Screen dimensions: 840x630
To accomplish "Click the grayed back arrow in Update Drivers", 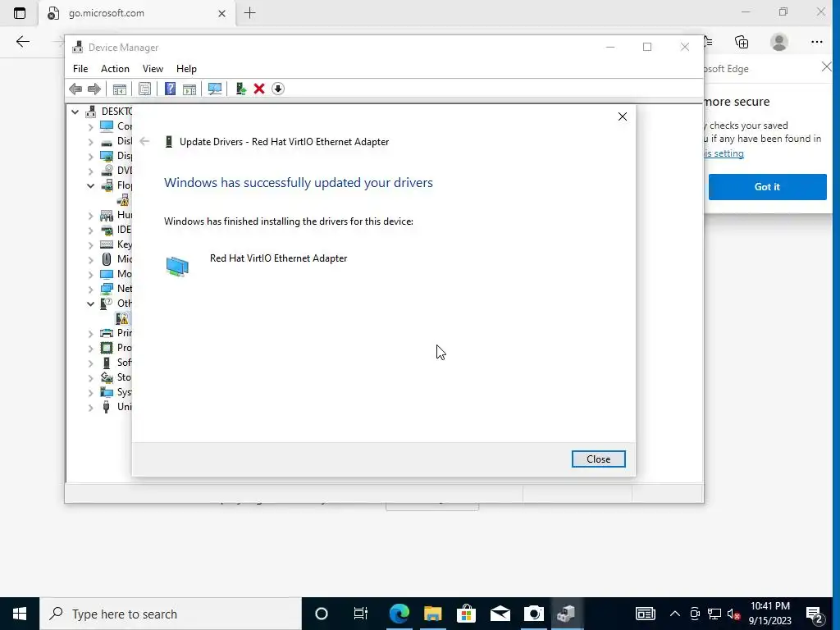I will [x=144, y=141].
